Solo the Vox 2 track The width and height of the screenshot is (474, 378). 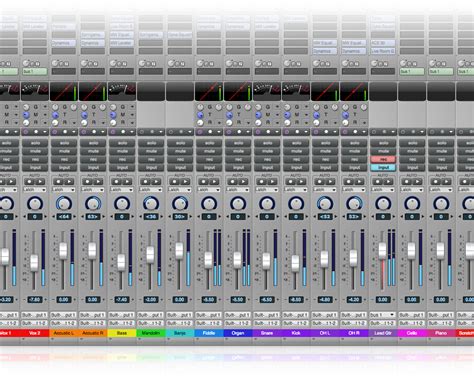[x=35, y=143]
